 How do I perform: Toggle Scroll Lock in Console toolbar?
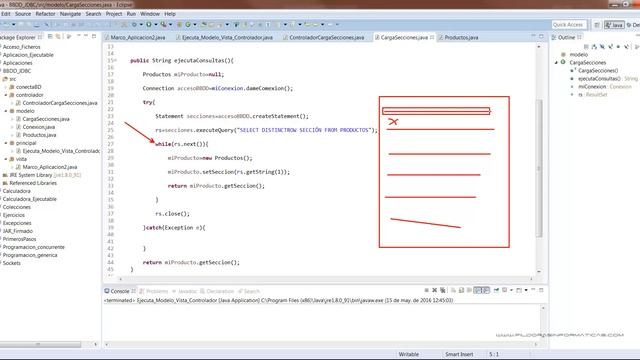(461, 290)
